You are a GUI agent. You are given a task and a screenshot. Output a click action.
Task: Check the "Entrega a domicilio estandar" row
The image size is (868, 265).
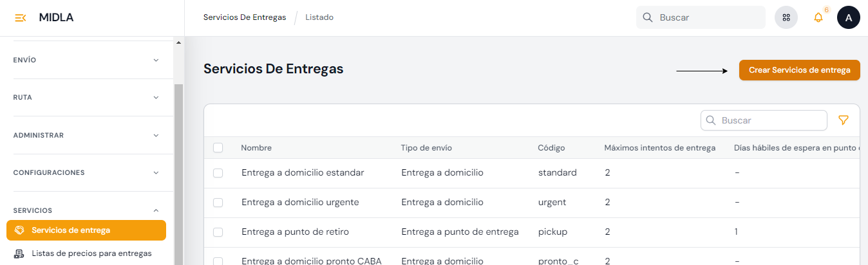click(x=218, y=173)
